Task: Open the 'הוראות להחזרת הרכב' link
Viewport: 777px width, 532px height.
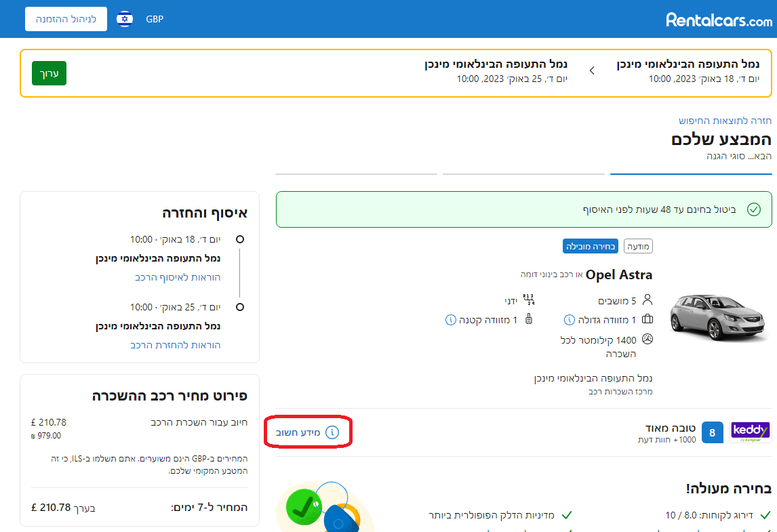Action: tap(175, 345)
